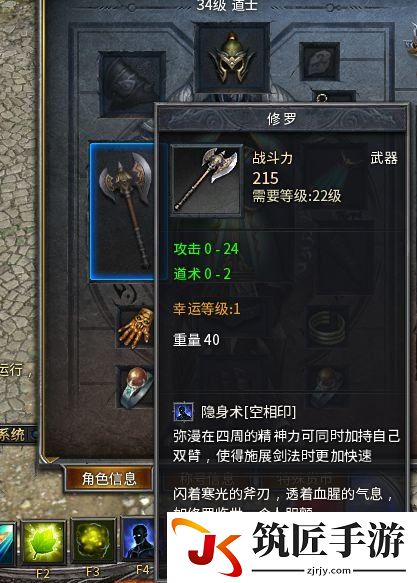Click the bracelet slot behind tooltip
Image resolution: width=417 pixels, height=583 pixels.
326,328
